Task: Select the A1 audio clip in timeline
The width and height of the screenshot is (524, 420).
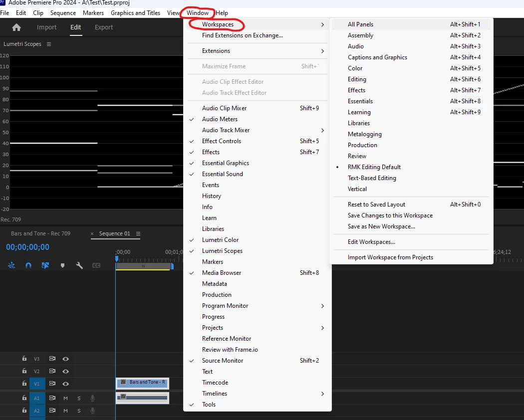Action: click(x=142, y=398)
